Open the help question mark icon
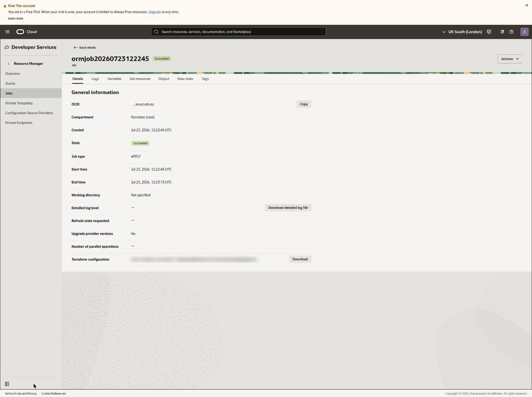This screenshot has height=397, width=532. pyautogui.click(x=511, y=32)
